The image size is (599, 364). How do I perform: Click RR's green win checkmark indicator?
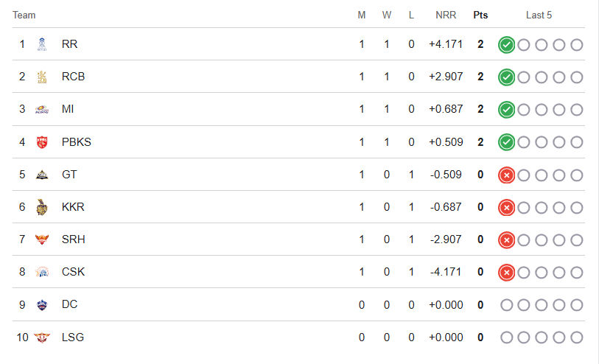point(506,45)
